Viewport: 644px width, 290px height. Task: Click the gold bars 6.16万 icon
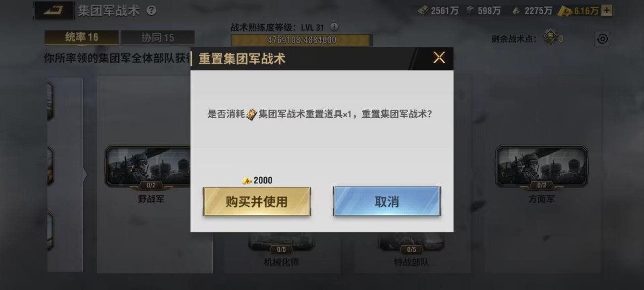tap(565, 11)
